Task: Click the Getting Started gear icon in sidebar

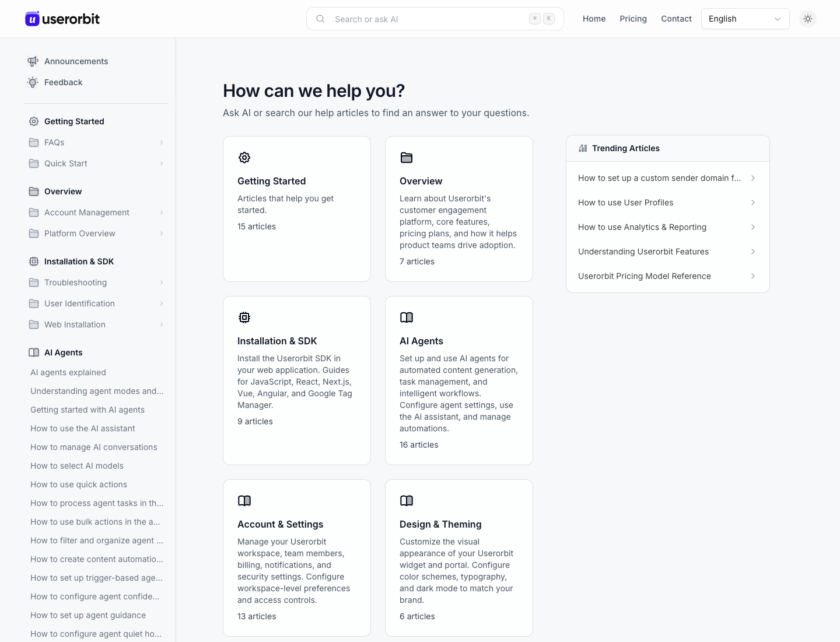Action: 34,121
